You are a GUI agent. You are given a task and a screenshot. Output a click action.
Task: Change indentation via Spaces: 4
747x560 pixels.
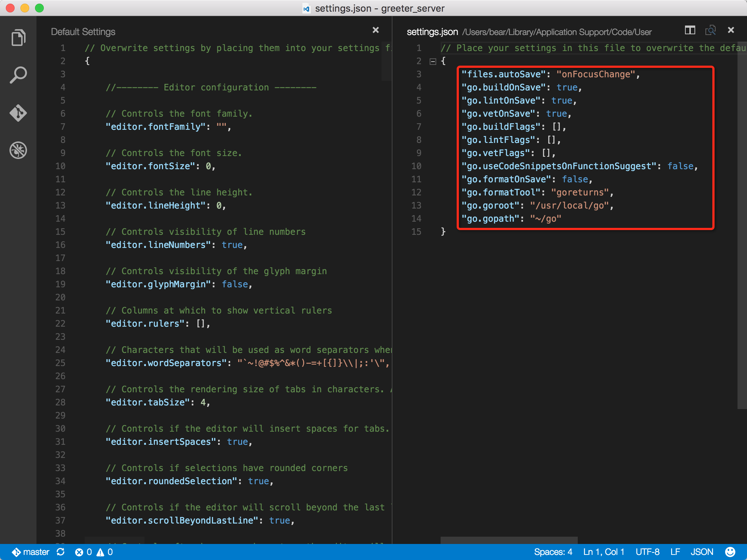[x=553, y=552]
